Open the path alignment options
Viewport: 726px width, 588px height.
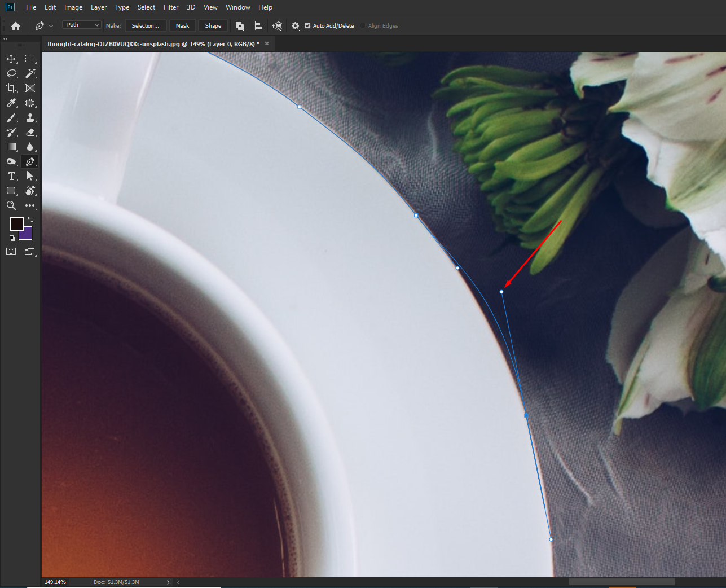coord(259,26)
